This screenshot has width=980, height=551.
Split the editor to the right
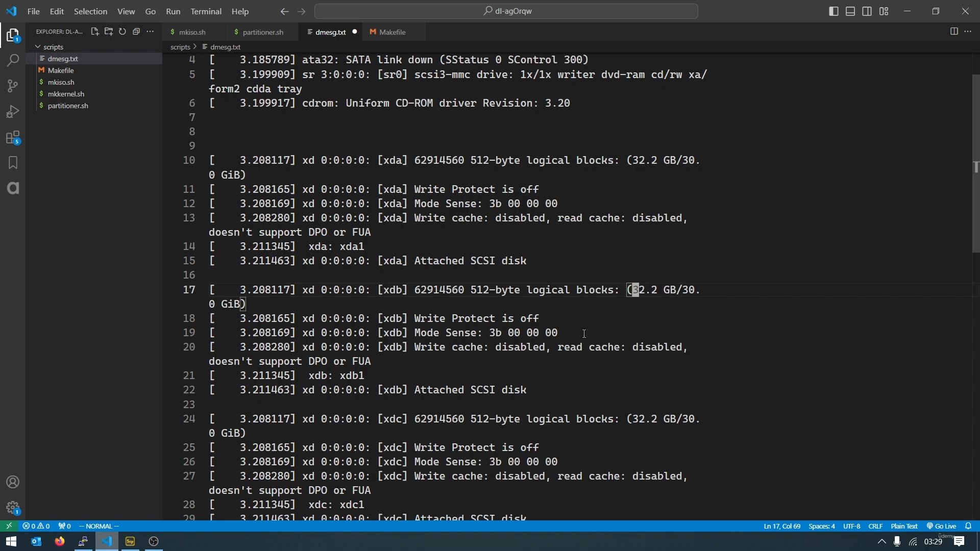(954, 32)
